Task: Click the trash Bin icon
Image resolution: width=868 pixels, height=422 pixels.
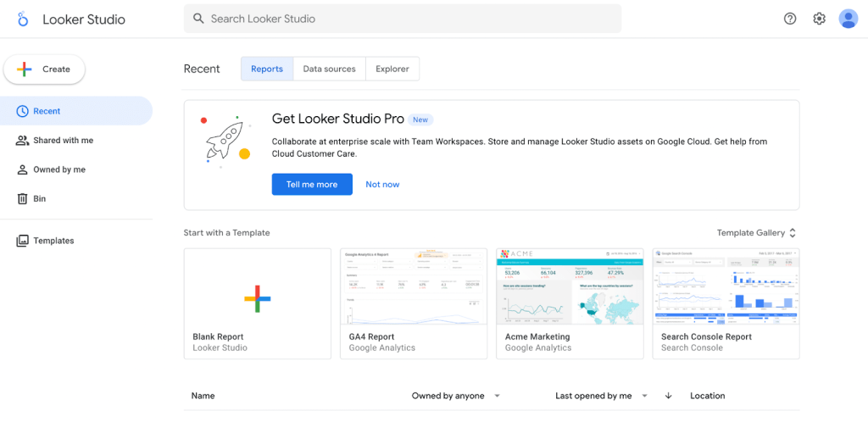Action: pyautogui.click(x=22, y=198)
